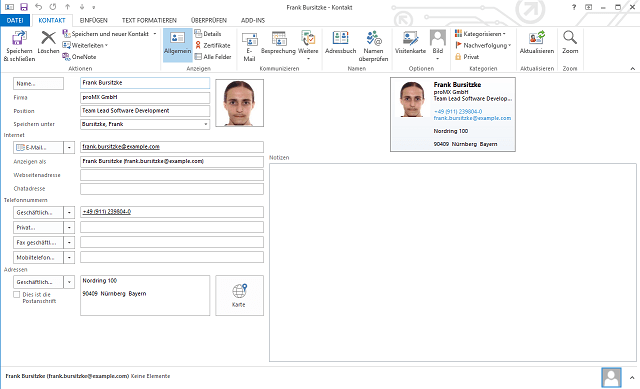This screenshot has height=389, width=640.
Task: Open the DATEI tab
Action: [x=15, y=20]
